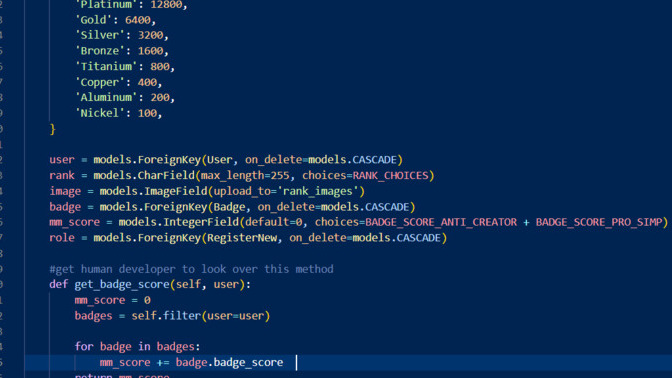Click BADGE_SCORE_PRO_SIMP constant
Screen dimensions: 672x378
(x=599, y=222)
